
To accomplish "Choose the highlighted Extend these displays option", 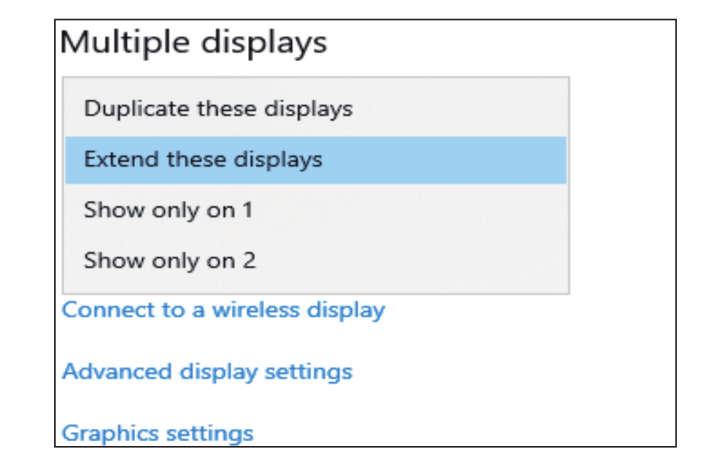I will click(x=203, y=160).
